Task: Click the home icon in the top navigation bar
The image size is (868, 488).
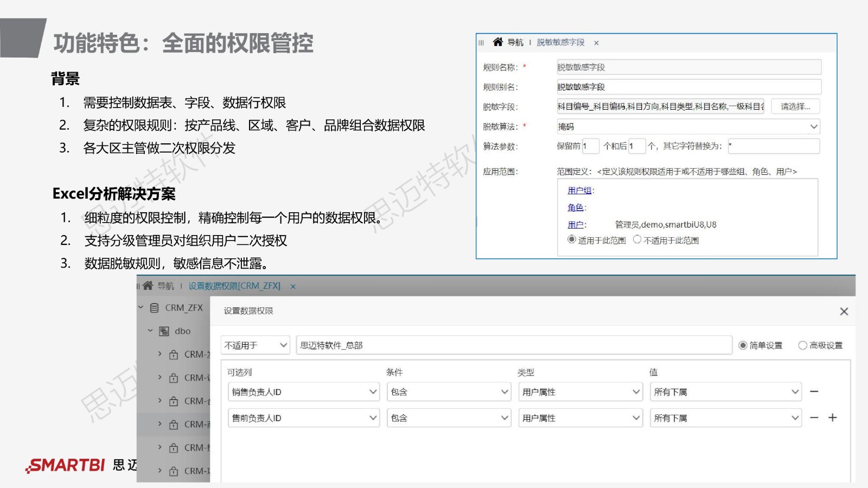Action: click(497, 42)
